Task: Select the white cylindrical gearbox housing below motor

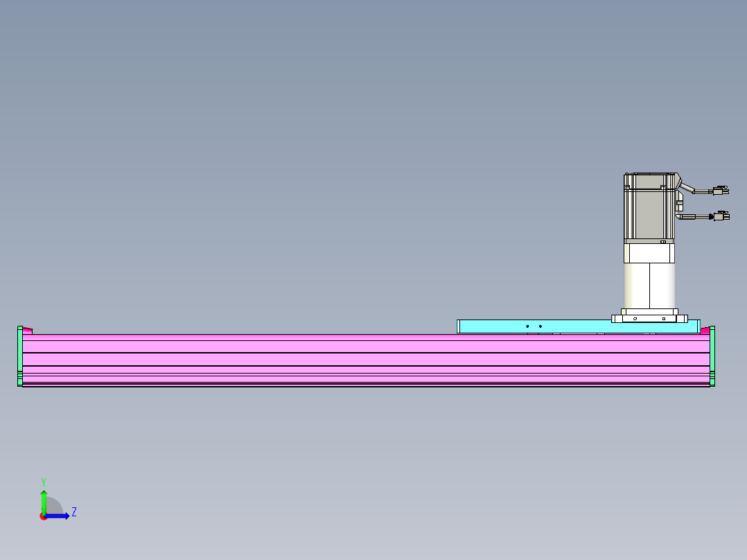Action: 649,285
